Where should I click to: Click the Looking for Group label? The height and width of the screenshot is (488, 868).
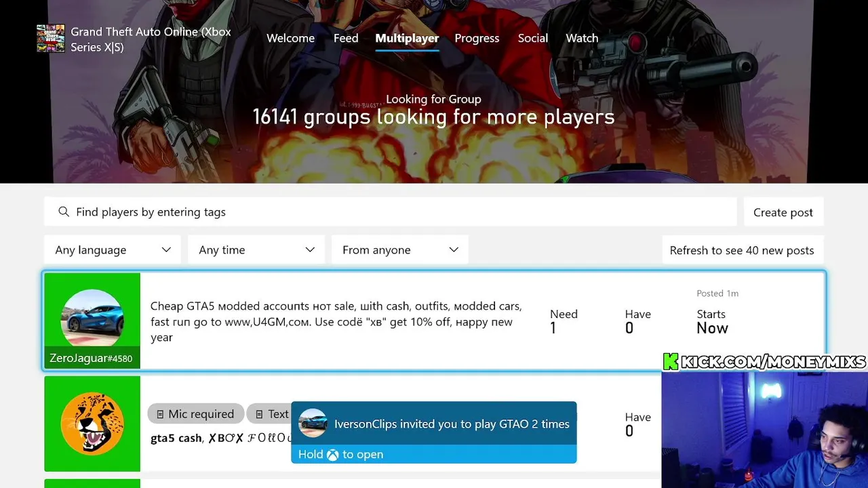(433, 99)
